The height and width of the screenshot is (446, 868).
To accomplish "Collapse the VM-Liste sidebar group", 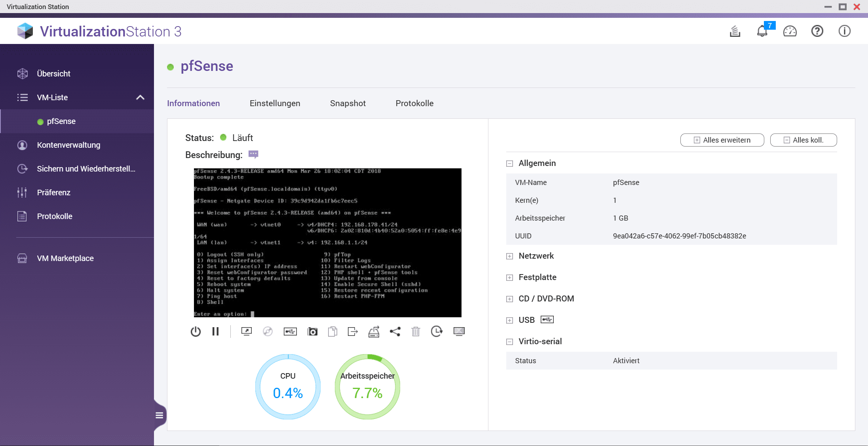I will [140, 97].
